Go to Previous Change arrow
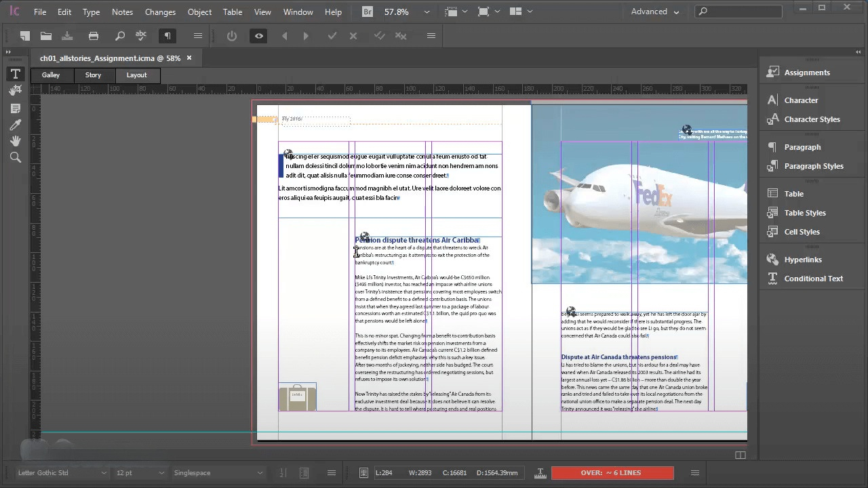Image resolution: width=868 pixels, height=488 pixels. point(285,36)
